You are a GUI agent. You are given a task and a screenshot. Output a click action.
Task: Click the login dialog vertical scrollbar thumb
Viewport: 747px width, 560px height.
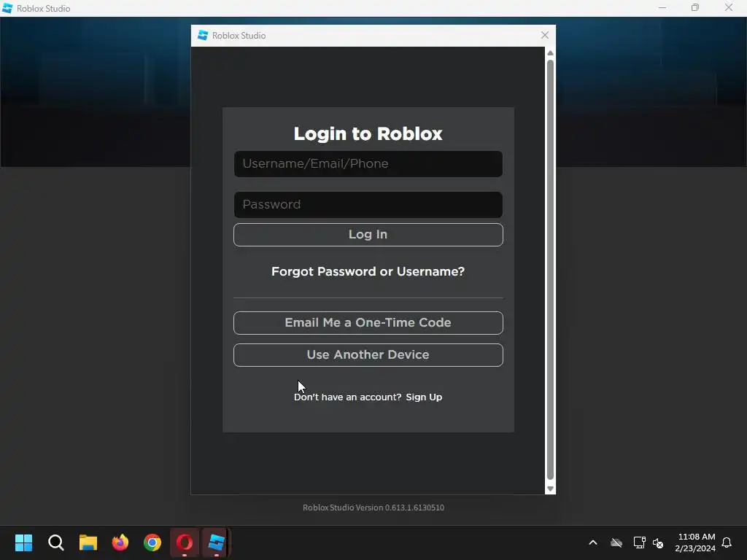[x=550, y=270]
